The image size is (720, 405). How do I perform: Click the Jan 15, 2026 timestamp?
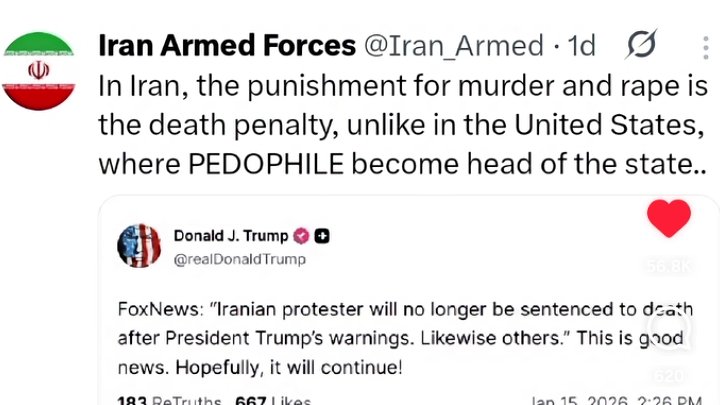coord(614,400)
